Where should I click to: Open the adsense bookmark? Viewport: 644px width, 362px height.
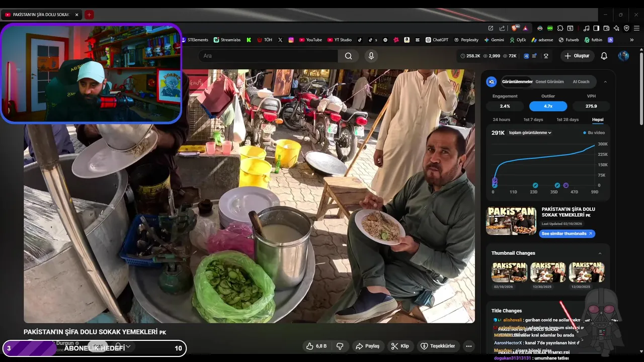(542, 40)
